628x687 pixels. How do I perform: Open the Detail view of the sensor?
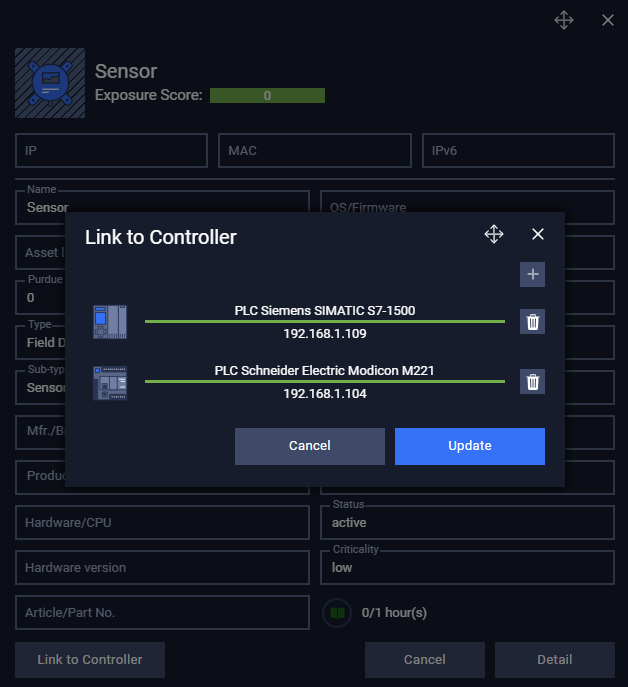point(554,659)
